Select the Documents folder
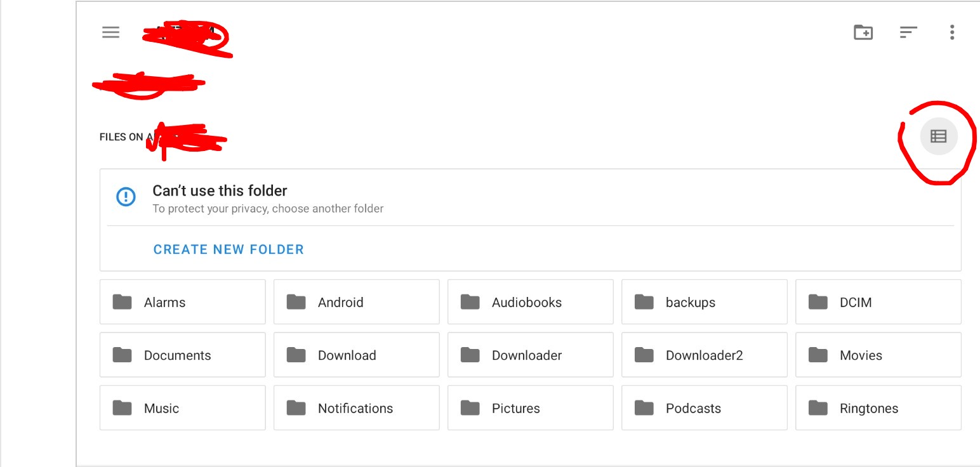980x467 pixels. coord(182,355)
